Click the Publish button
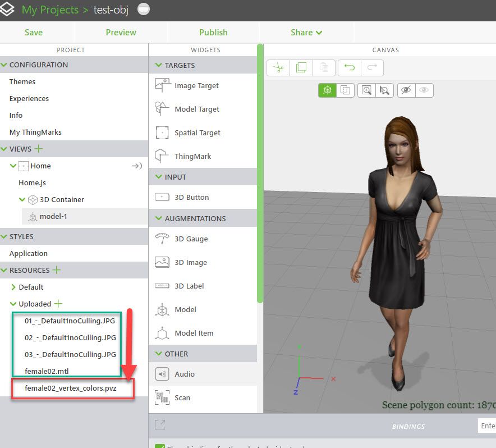 213,33
